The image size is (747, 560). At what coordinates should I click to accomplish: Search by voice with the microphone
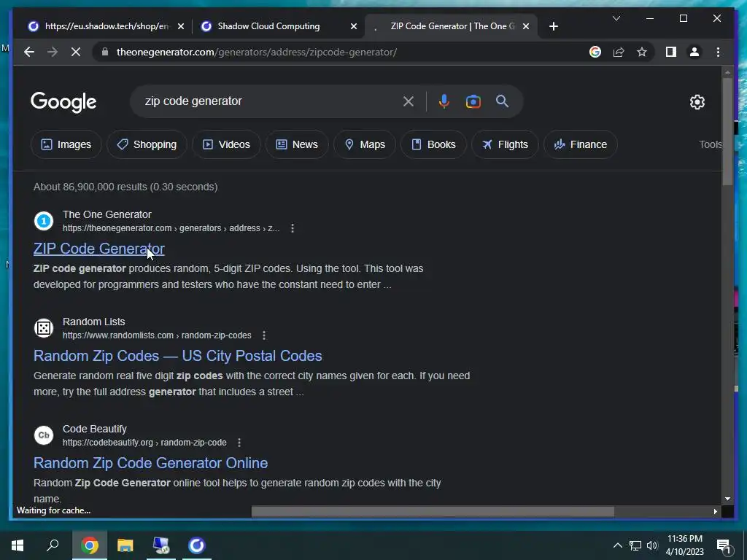pos(444,101)
